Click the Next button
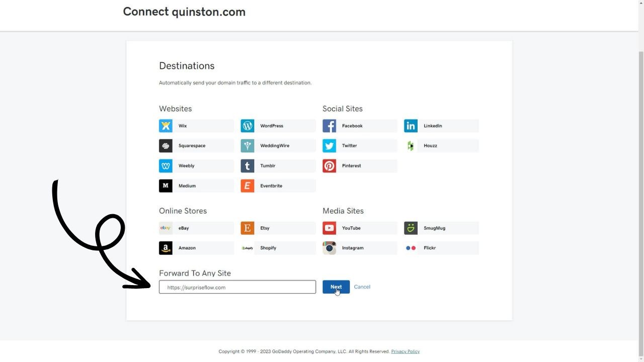 pos(336,287)
